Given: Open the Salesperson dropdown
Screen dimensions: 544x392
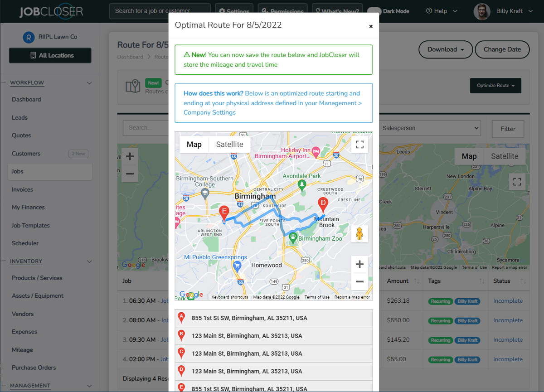Looking at the screenshot, I should coord(430,128).
